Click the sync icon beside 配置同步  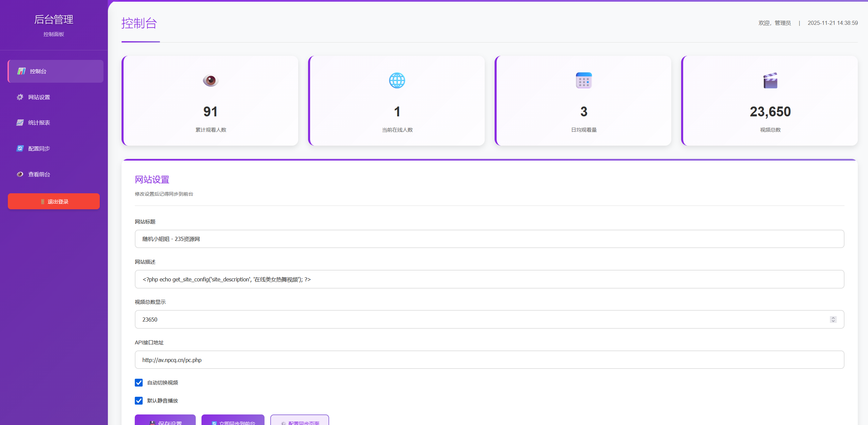[x=20, y=148]
